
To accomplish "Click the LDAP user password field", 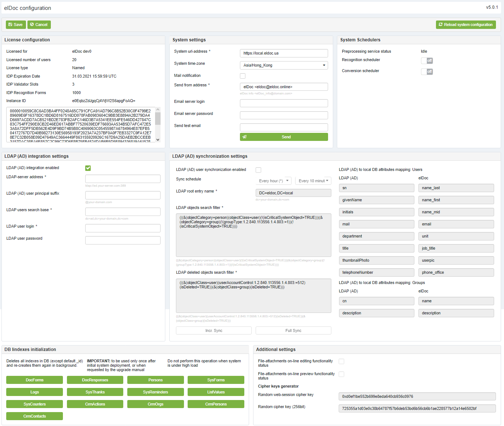I will [123, 240].
